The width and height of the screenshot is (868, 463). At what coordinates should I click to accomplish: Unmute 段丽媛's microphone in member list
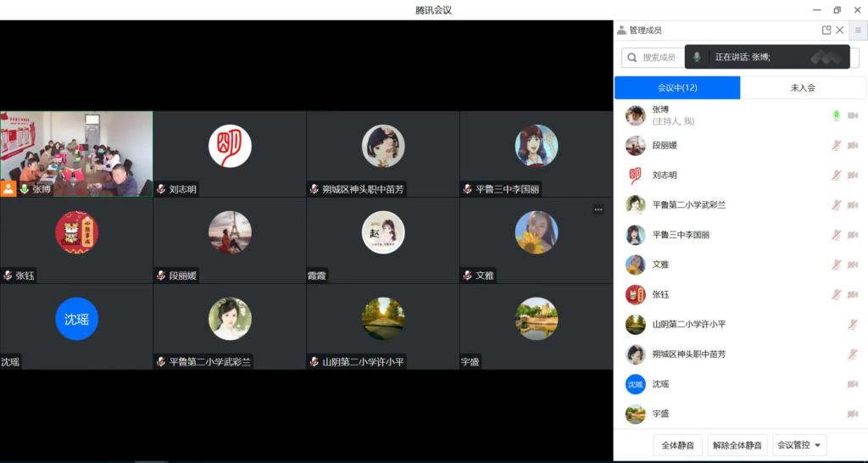pyautogui.click(x=836, y=146)
